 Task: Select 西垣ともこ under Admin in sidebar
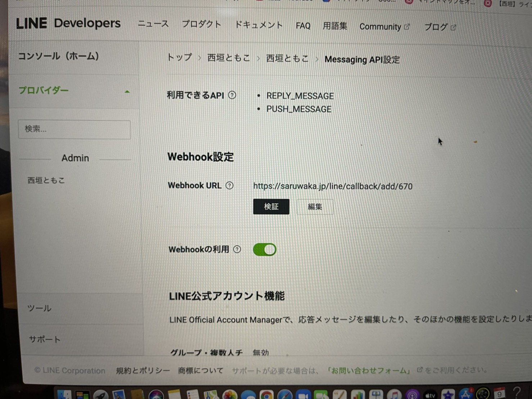pyautogui.click(x=46, y=180)
